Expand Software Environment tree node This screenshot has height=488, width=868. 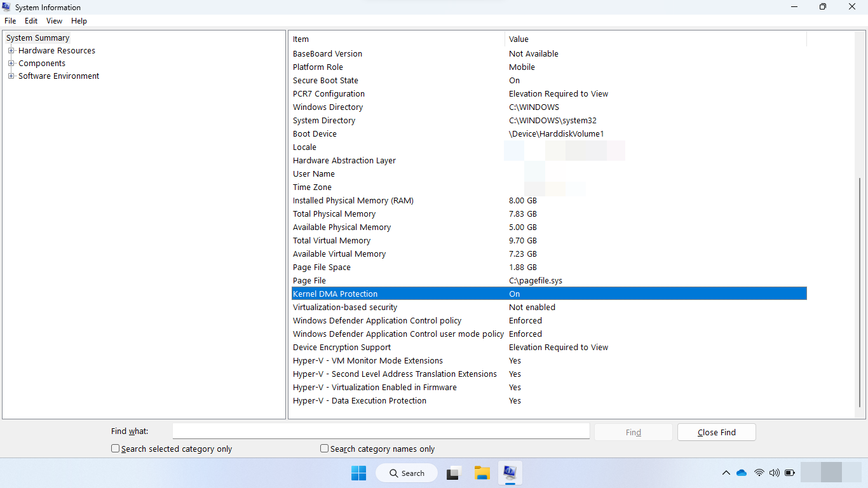click(x=11, y=76)
